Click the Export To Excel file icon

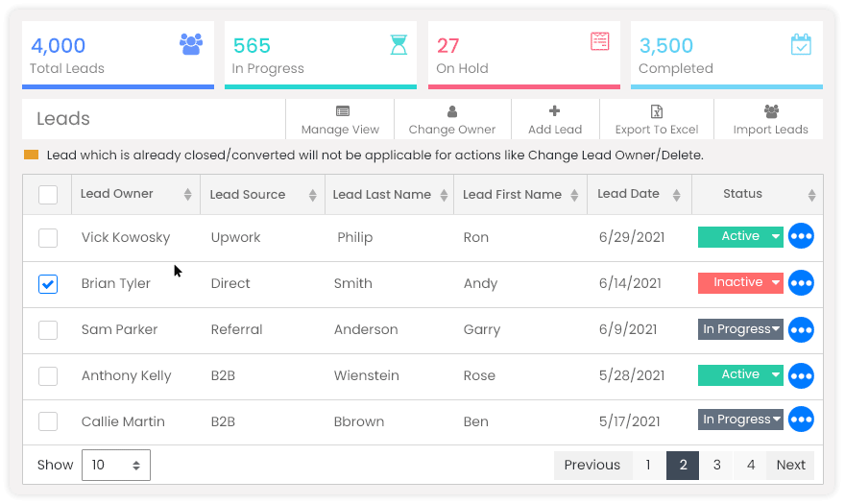click(657, 111)
